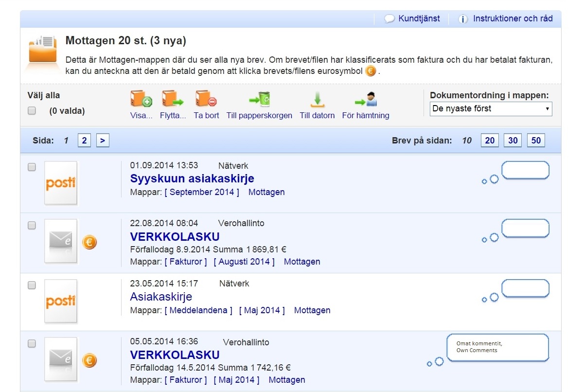Viewport: 583px width, 392px height.
Task: Click euro symbol in the description text
Action: point(371,71)
